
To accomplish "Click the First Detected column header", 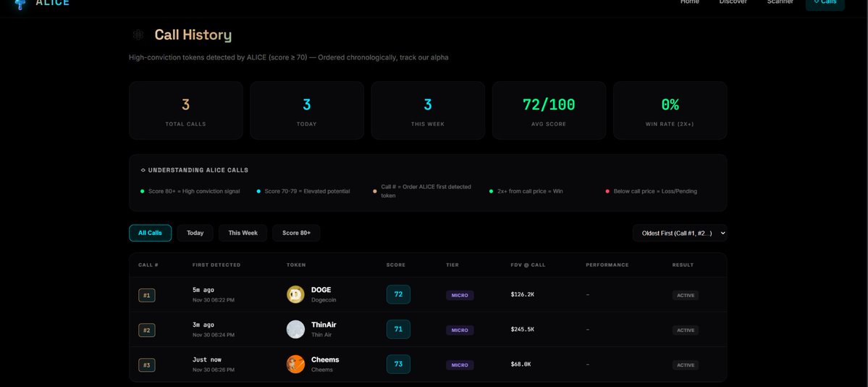I will [216, 265].
